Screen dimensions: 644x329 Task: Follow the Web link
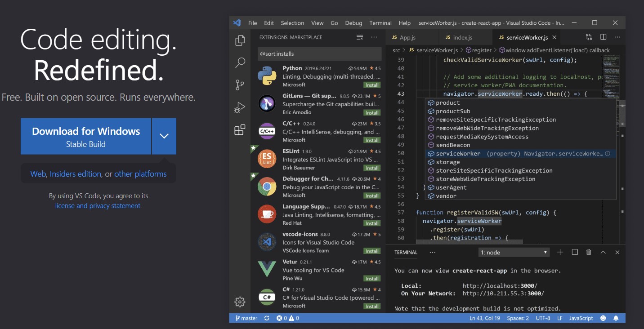click(38, 174)
